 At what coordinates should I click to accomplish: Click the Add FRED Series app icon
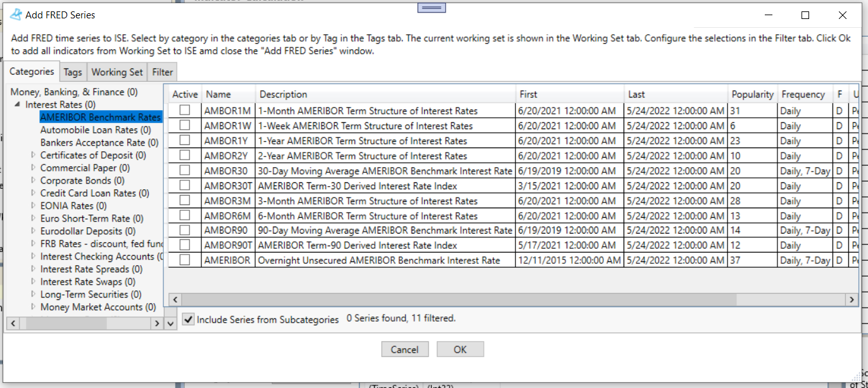click(16, 15)
